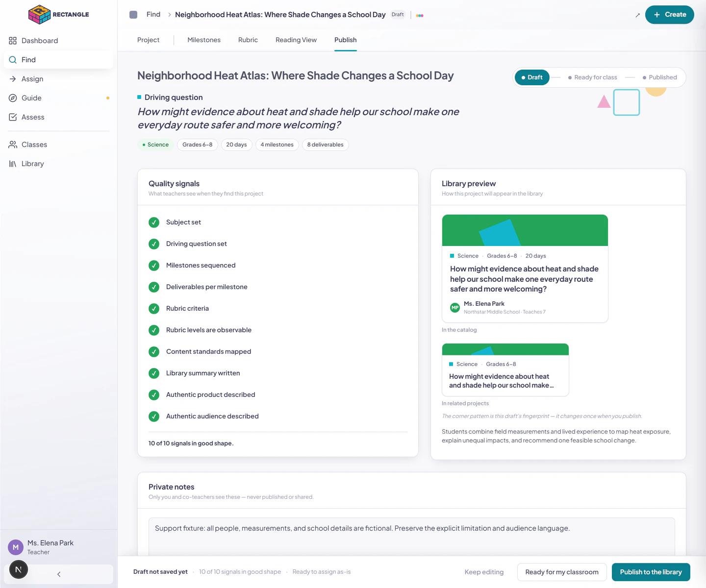Select the Published status
The width and height of the screenshot is (706, 588).
tap(659, 77)
